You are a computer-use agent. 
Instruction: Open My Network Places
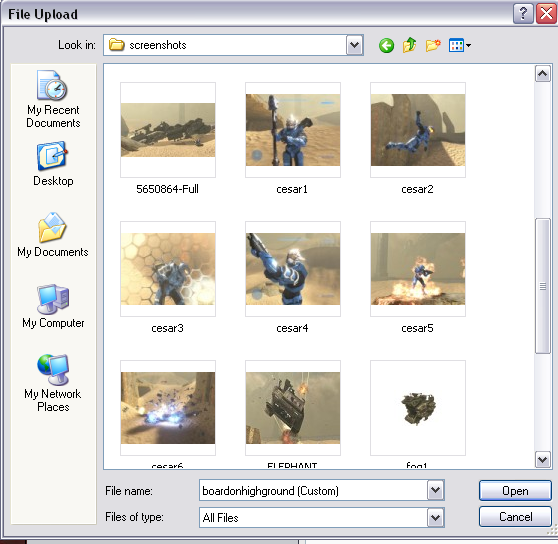[53, 383]
